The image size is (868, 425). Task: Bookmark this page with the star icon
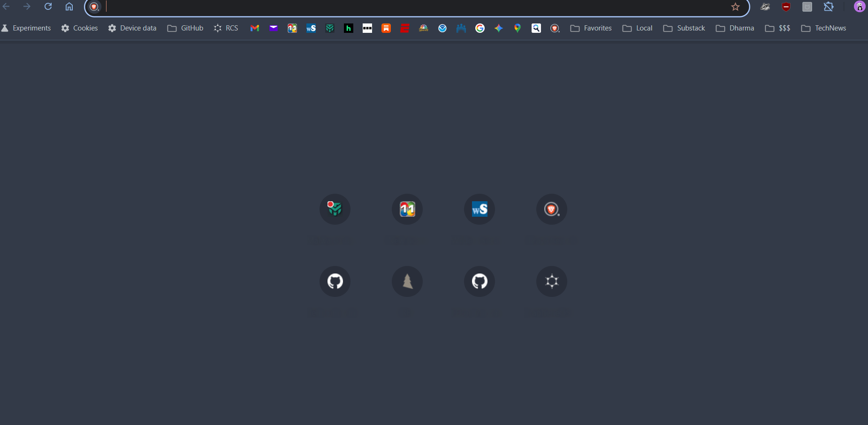point(735,7)
